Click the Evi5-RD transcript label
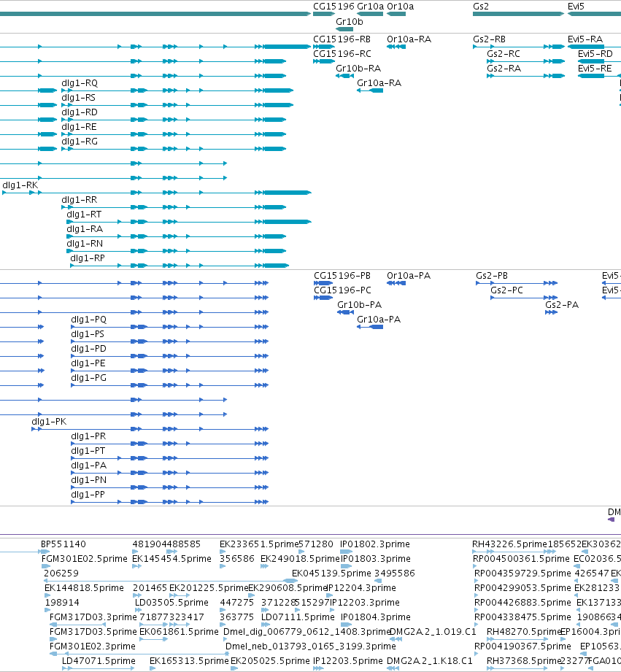The image size is (621, 672). 595,54
